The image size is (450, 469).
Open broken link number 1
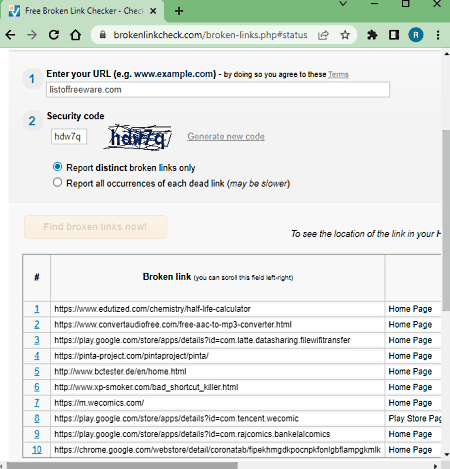point(37,309)
